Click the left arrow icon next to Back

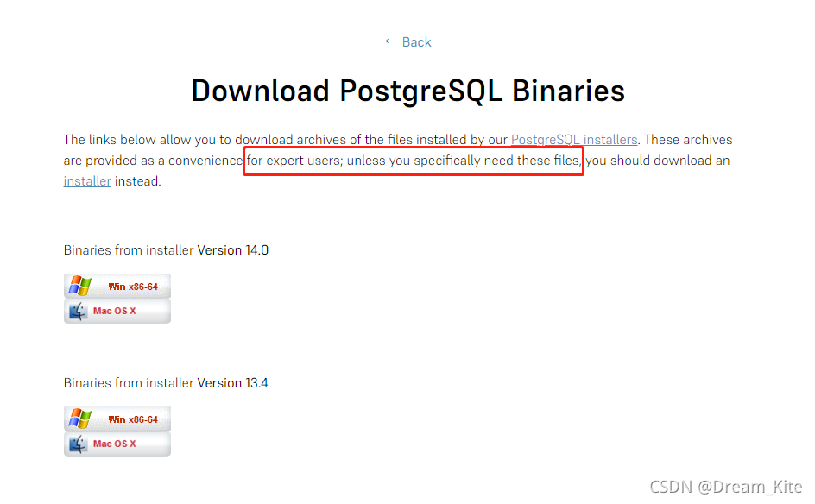tap(391, 41)
